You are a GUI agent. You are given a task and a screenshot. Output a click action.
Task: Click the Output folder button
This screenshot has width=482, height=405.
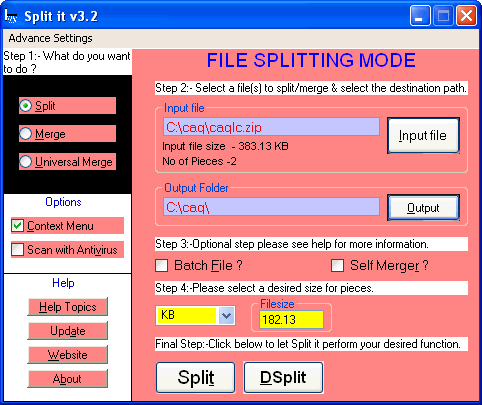pos(423,208)
